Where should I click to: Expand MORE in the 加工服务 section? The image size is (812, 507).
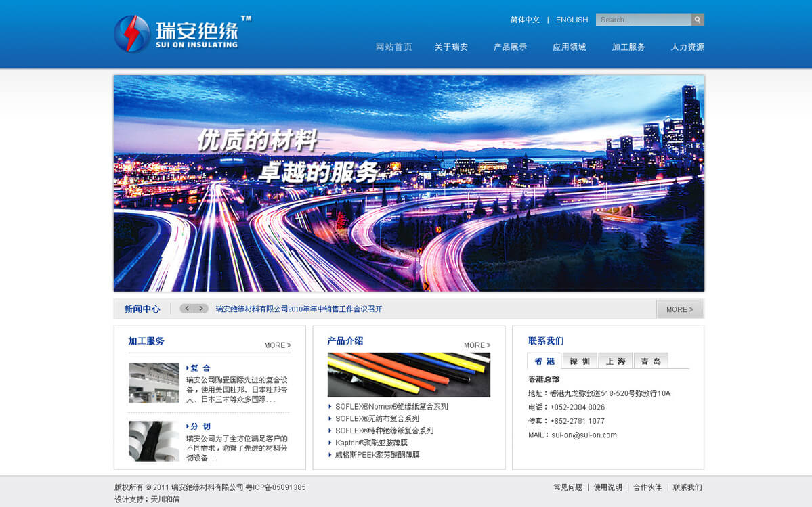pyautogui.click(x=277, y=345)
